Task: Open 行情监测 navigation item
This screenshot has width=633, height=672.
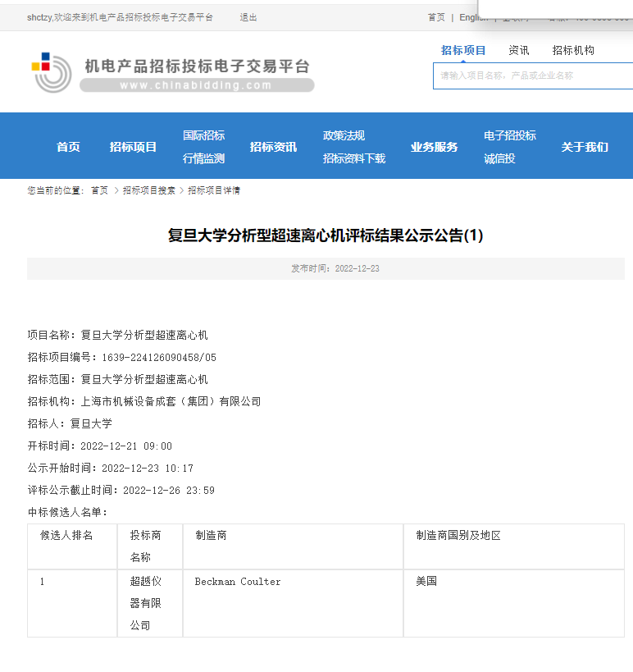Action: pyautogui.click(x=203, y=158)
